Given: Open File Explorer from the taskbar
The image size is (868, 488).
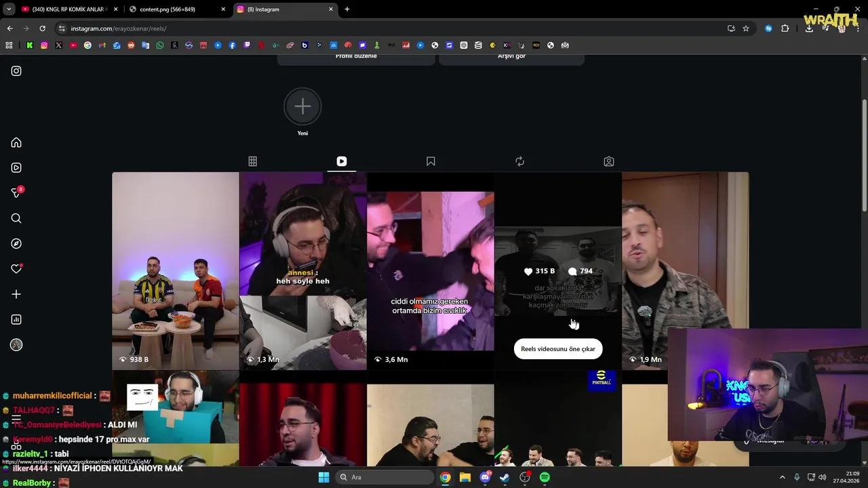Looking at the screenshot, I should coord(465,477).
